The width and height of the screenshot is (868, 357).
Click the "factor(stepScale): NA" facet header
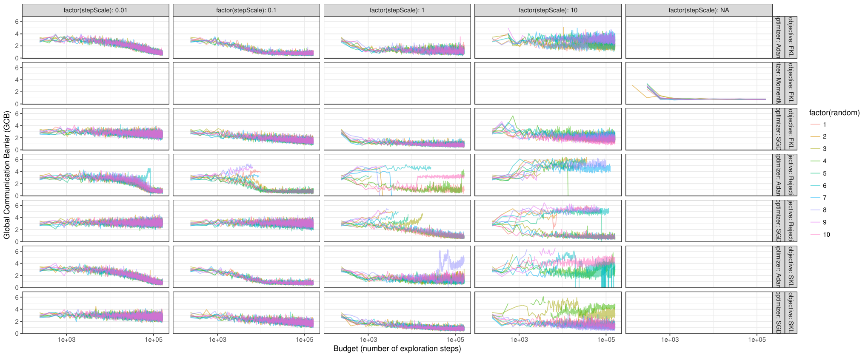(699, 10)
